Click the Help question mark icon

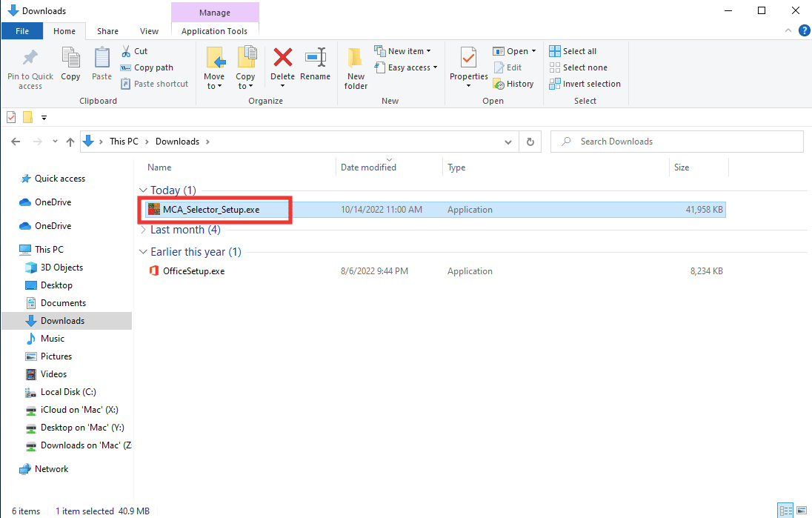pos(805,30)
